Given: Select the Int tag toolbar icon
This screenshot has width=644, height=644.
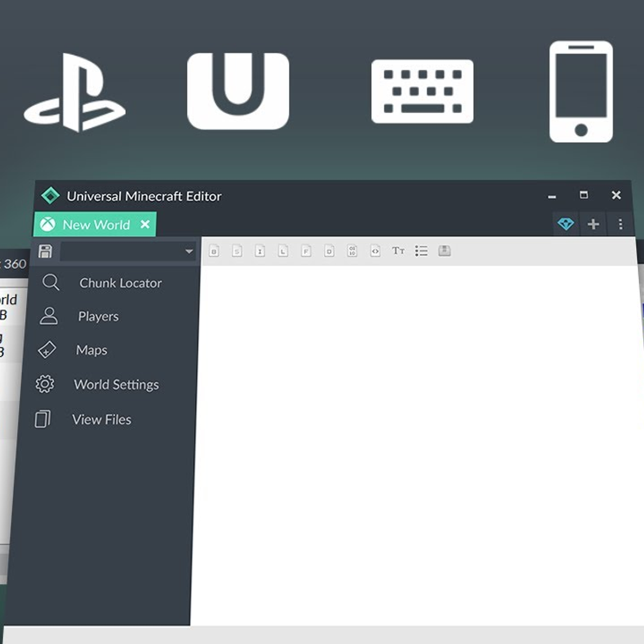Looking at the screenshot, I should point(260,252).
